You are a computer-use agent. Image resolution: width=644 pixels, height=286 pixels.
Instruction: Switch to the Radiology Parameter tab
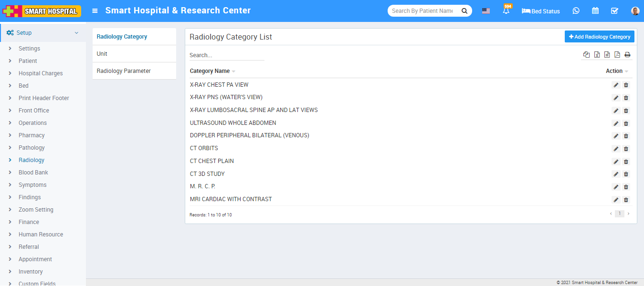124,71
